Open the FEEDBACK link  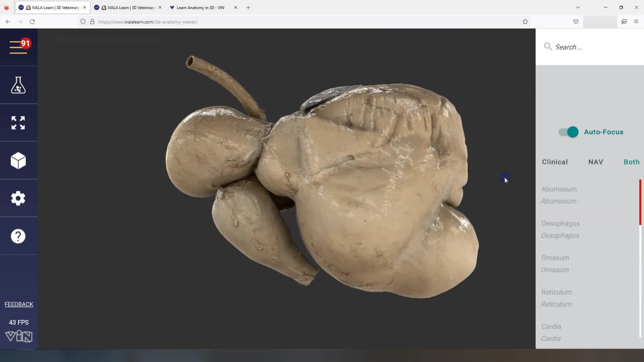pos(19,304)
